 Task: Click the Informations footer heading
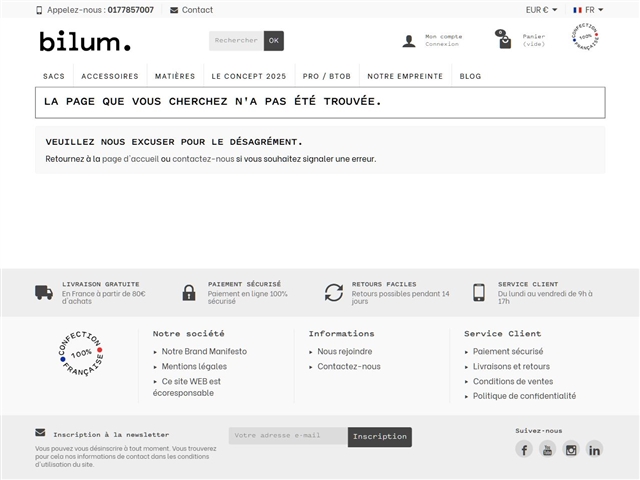point(342,333)
